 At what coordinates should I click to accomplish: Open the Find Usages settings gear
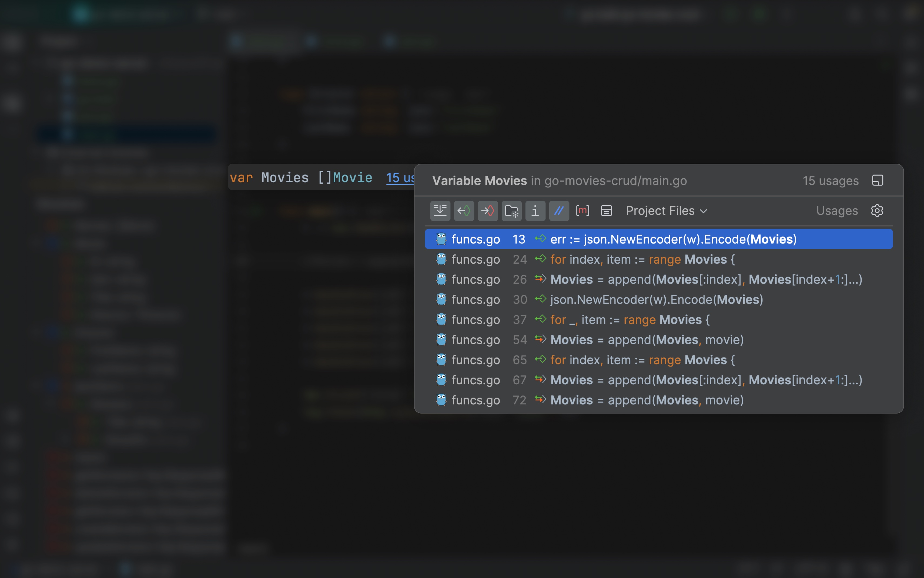coord(877,211)
